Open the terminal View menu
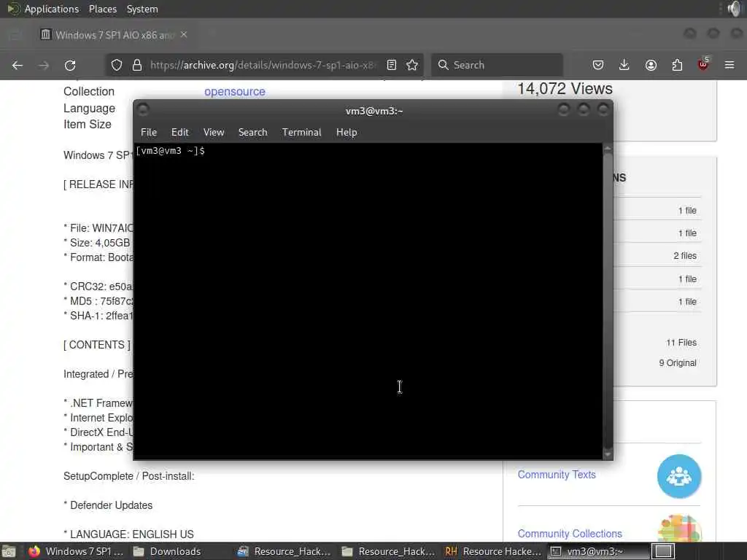The height and width of the screenshot is (560, 747). (214, 133)
